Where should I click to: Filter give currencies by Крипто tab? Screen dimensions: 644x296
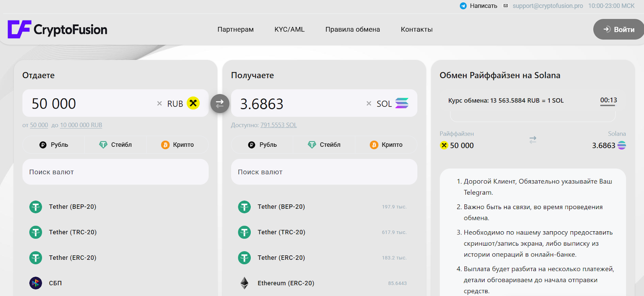click(178, 145)
